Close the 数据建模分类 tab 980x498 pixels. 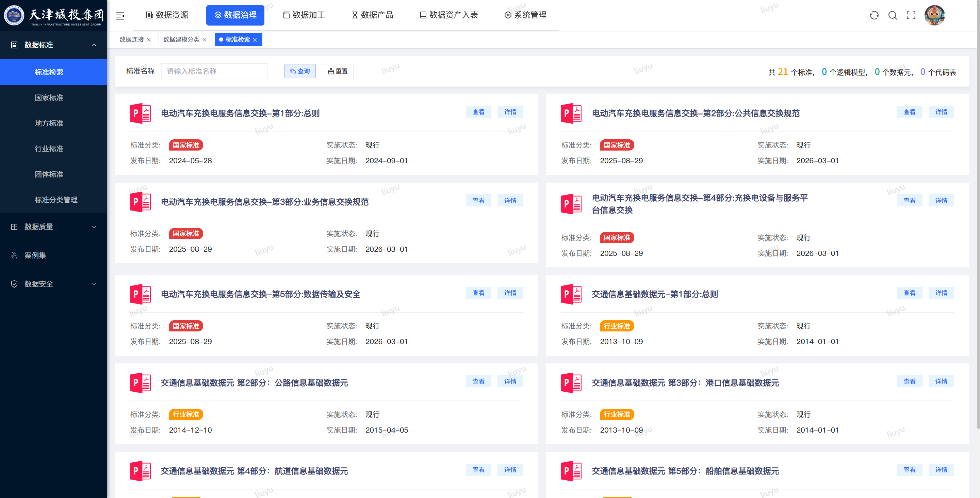point(205,40)
